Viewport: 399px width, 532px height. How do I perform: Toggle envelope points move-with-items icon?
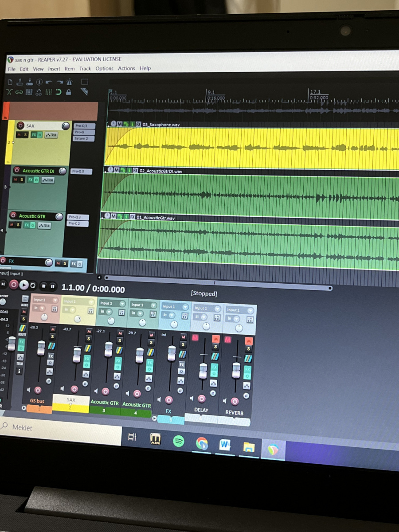tap(39, 92)
